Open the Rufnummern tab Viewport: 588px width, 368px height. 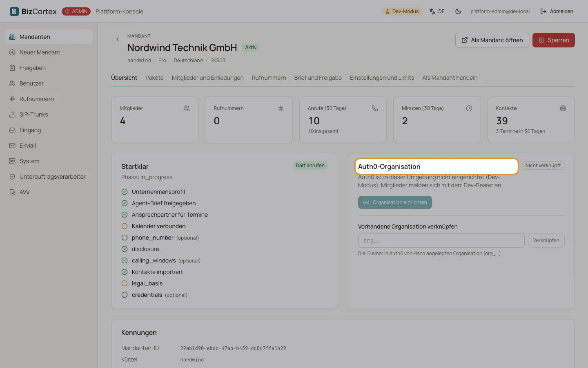(269, 78)
